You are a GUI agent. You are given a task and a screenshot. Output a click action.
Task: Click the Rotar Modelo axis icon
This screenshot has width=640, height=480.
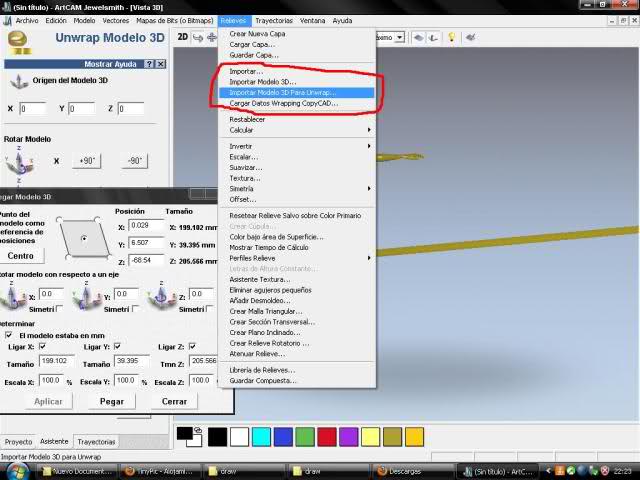tap(19, 162)
